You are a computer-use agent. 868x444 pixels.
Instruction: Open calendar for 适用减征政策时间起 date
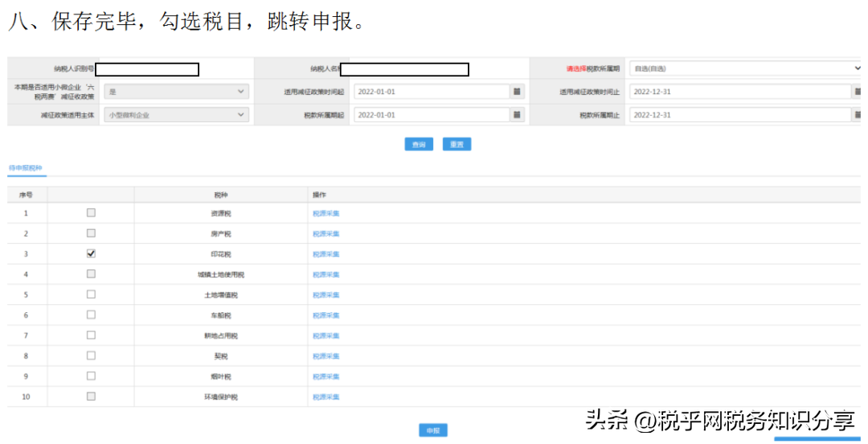point(517,92)
